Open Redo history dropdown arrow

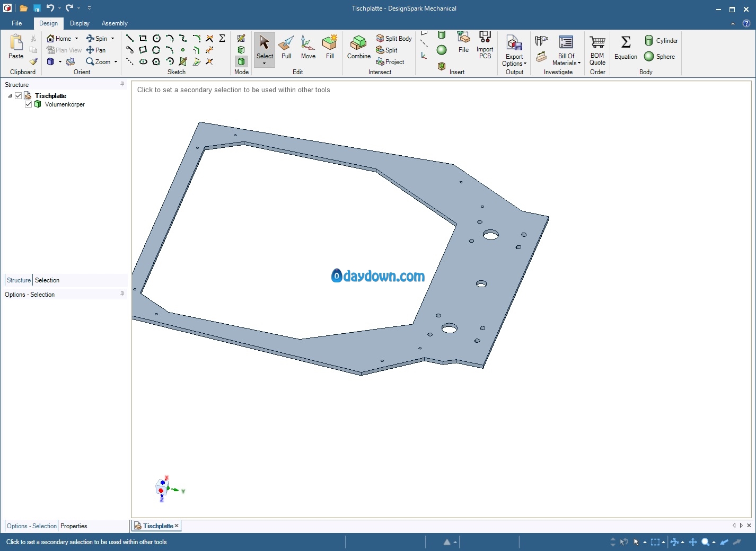click(x=78, y=8)
